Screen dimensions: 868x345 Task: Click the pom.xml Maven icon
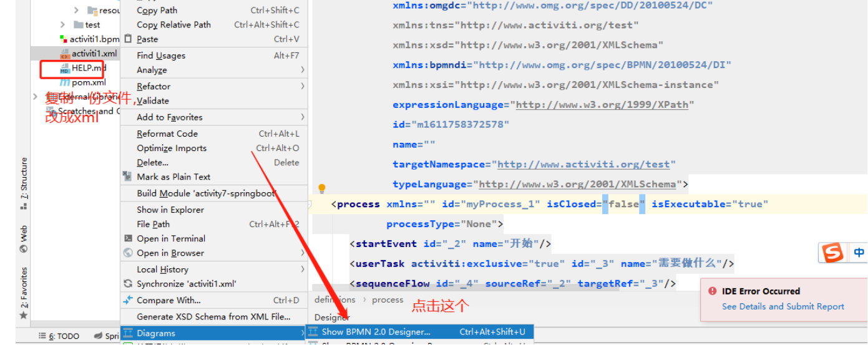(65, 82)
